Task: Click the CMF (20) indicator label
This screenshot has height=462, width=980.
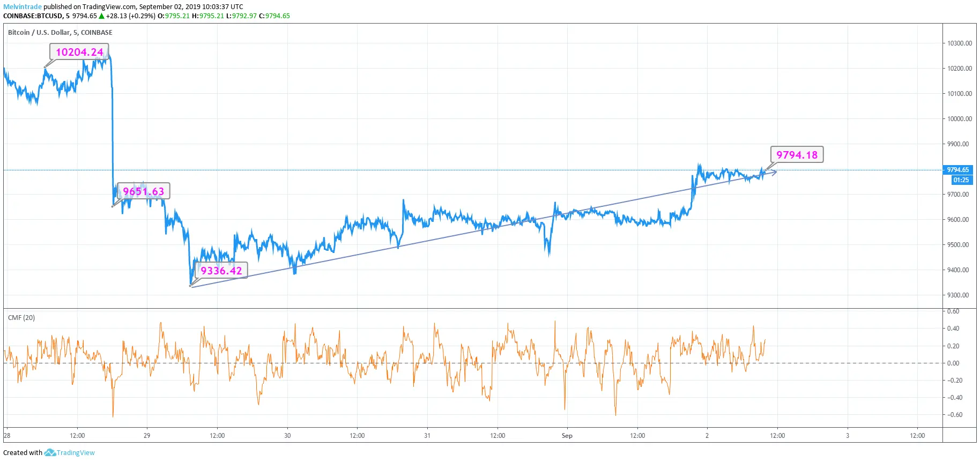Action: pos(21,318)
